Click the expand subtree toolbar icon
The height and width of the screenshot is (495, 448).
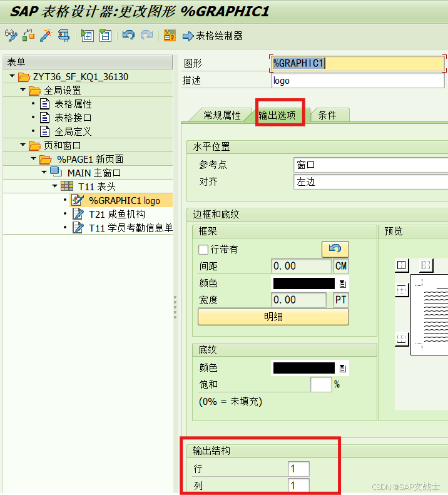point(87,36)
